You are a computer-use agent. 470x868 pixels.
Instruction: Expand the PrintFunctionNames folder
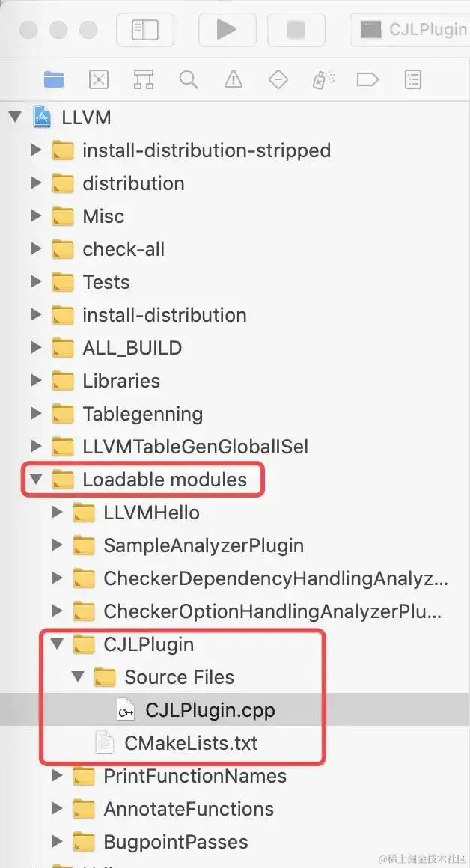[57, 775]
